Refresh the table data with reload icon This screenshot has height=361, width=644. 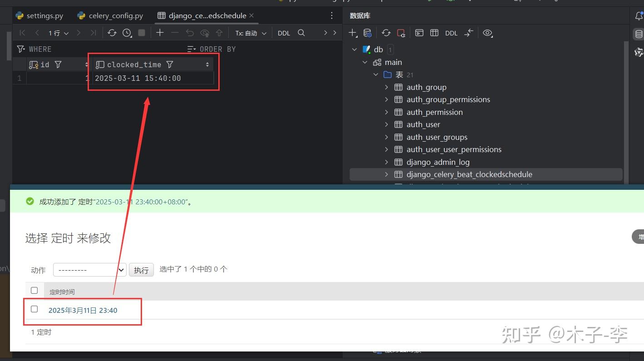click(x=112, y=33)
